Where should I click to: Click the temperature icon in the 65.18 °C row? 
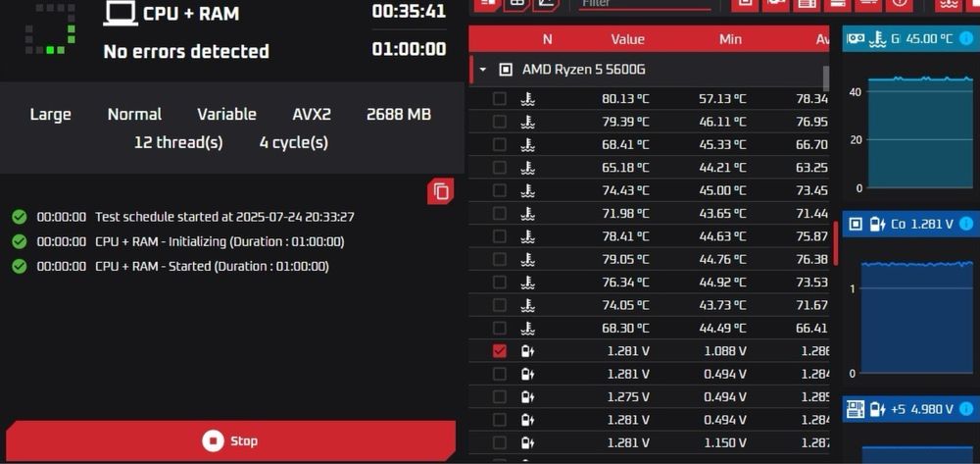tap(528, 168)
